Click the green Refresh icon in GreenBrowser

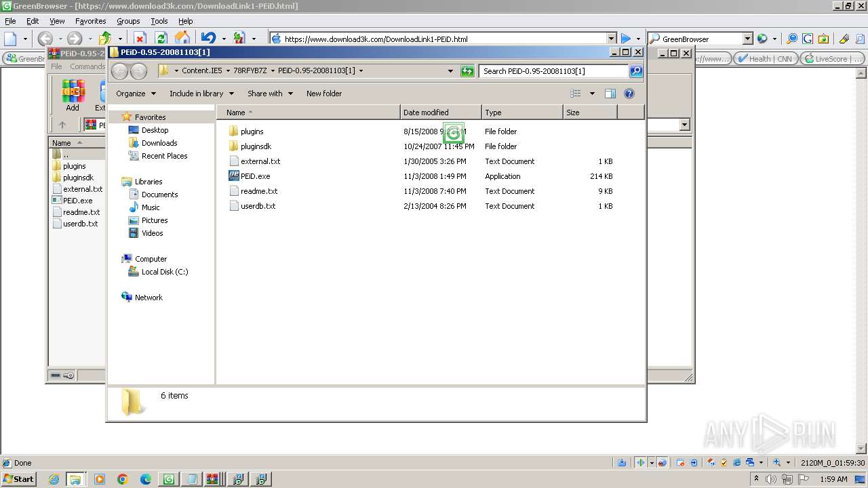[161, 39]
